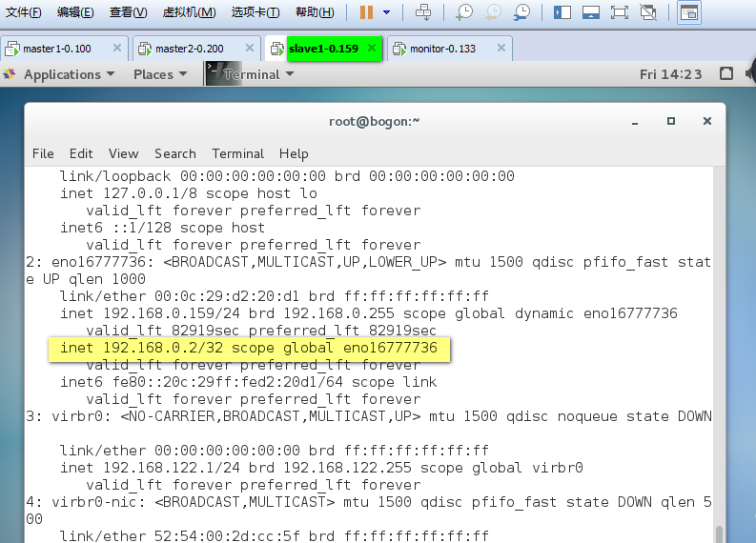Image resolution: width=756 pixels, height=543 pixels.
Task: Enter full screen mode
Action: pos(619,12)
